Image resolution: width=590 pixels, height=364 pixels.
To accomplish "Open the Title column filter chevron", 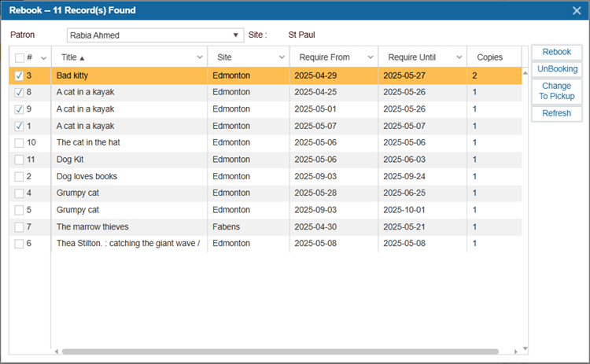I will (200, 57).
